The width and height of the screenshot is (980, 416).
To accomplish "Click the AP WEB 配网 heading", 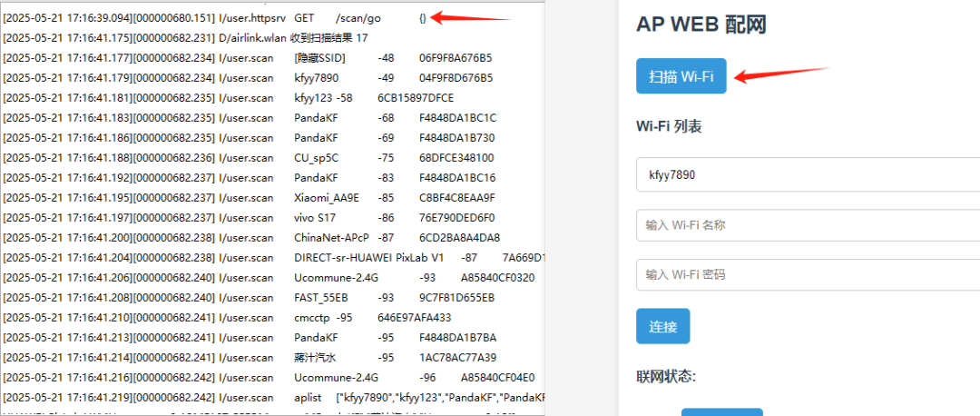I will click(x=701, y=25).
